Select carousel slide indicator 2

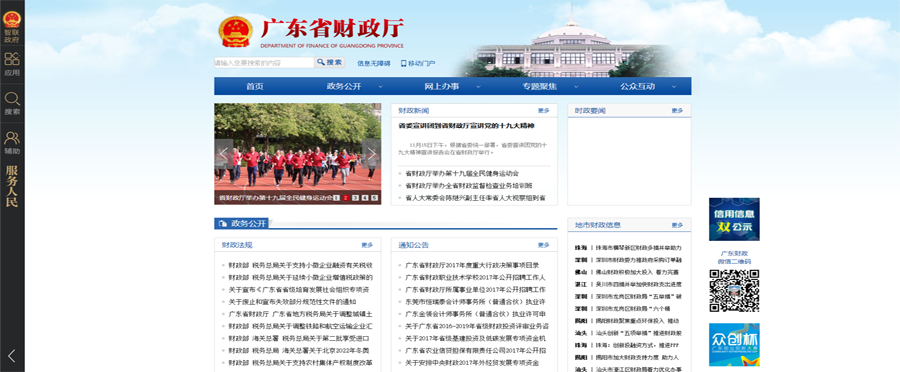click(346, 198)
